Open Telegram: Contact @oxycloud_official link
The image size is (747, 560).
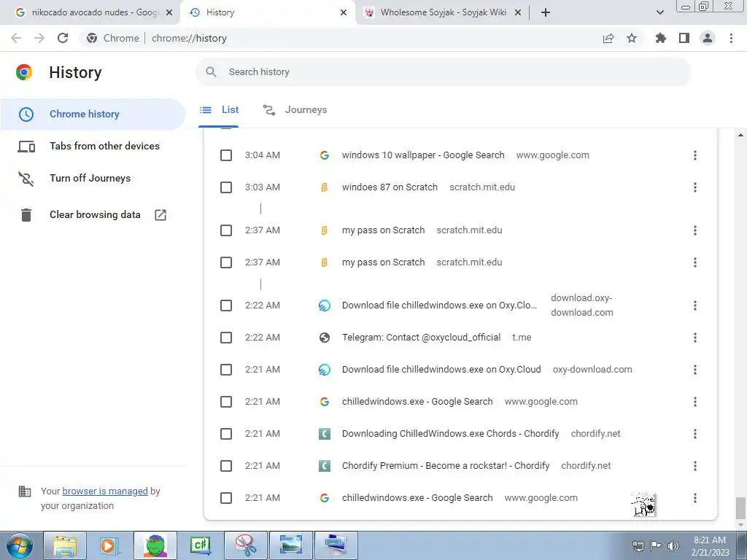[x=421, y=338]
